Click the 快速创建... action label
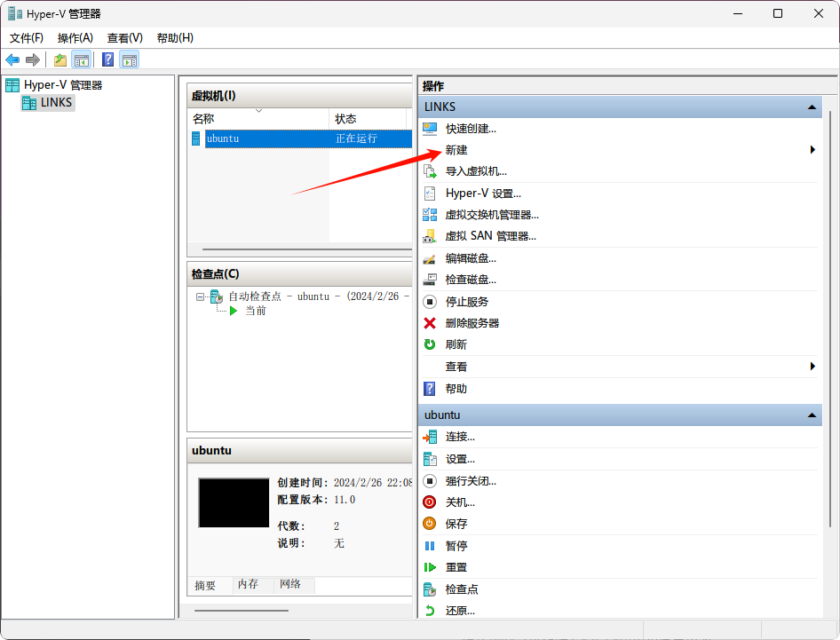This screenshot has width=840, height=640. tap(471, 129)
